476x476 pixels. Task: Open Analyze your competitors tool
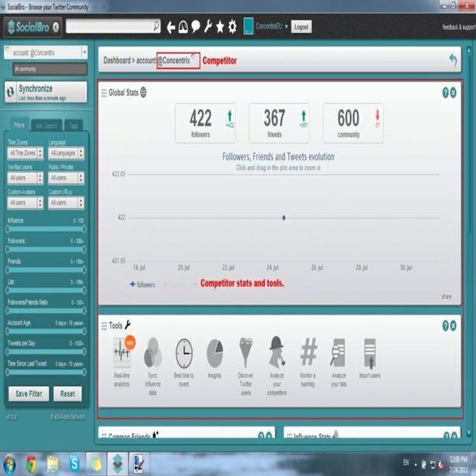[276, 354]
